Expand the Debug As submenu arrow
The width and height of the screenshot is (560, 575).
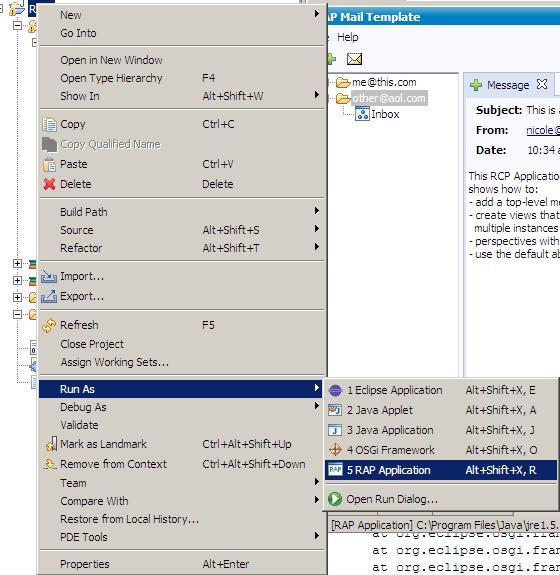pos(316,406)
